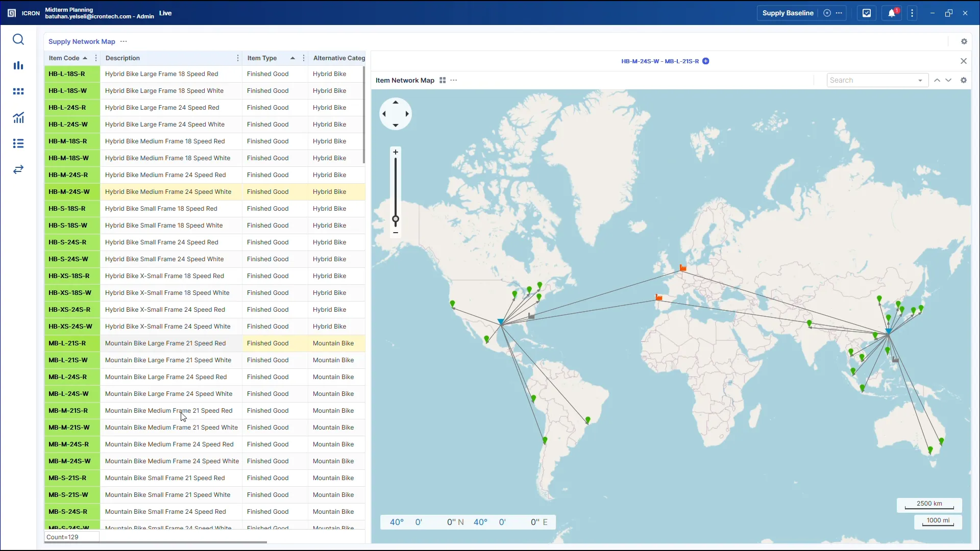The width and height of the screenshot is (980, 551).
Task: Toggle sort order on the Item Code column
Action: click(x=85, y=58)
